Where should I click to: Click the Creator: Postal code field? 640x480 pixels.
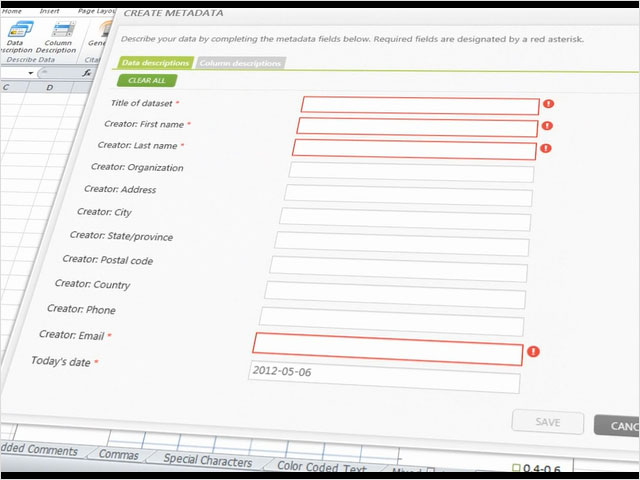point(398,268)
